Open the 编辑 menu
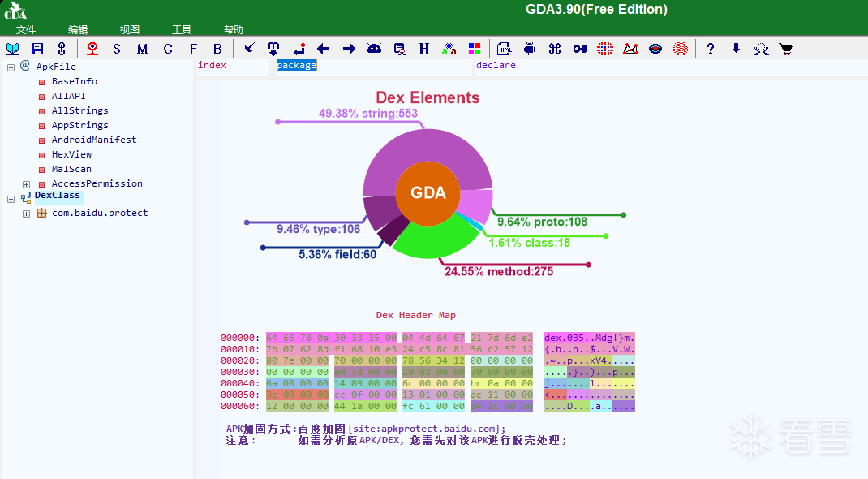The image size is (868, 479). pos(78,29)
